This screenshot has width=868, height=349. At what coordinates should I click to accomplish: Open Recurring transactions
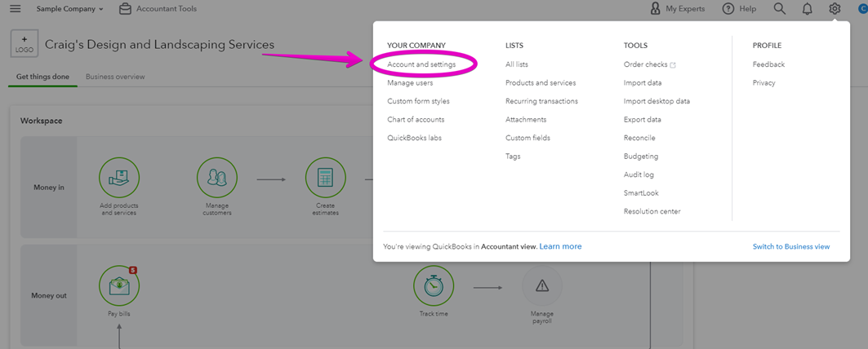pos(541,101)
